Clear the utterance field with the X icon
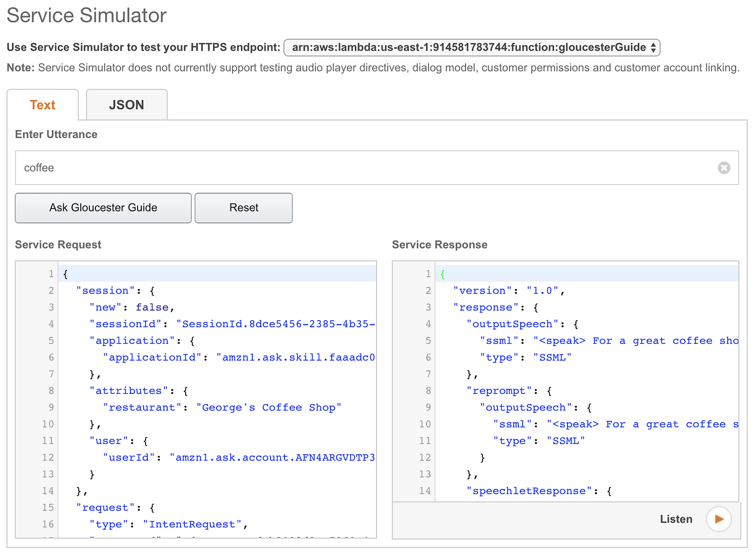756x557 pixels. (x=724, y=168)
